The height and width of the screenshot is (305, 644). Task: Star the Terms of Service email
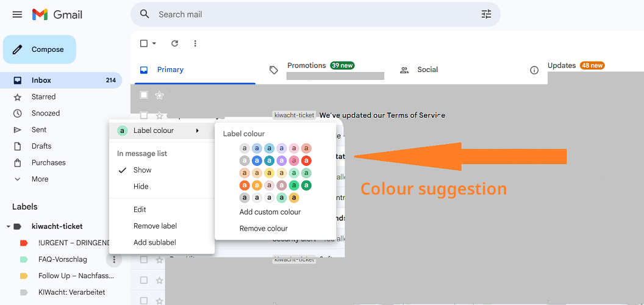[x=159, y=115]
